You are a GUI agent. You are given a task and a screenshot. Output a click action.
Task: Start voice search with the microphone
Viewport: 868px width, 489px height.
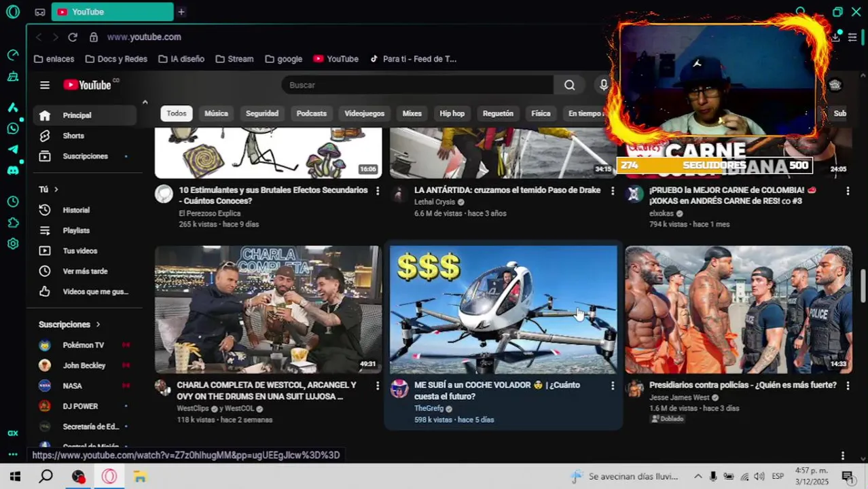(x=603, y=85)
